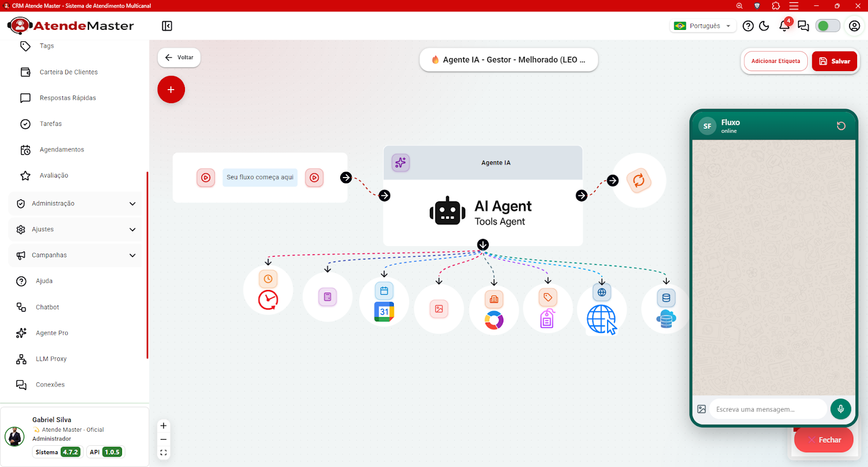868x467 pixels.
Task: Open the Português language dropdown
Action: tap(703, 26)
